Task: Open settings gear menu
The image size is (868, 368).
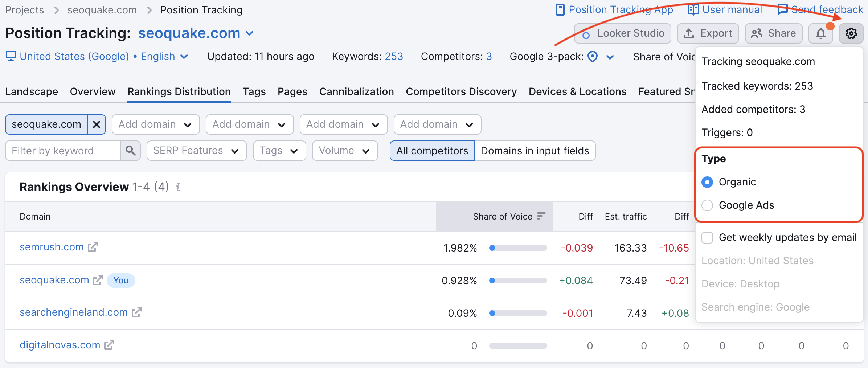Action: pos(851,33)
